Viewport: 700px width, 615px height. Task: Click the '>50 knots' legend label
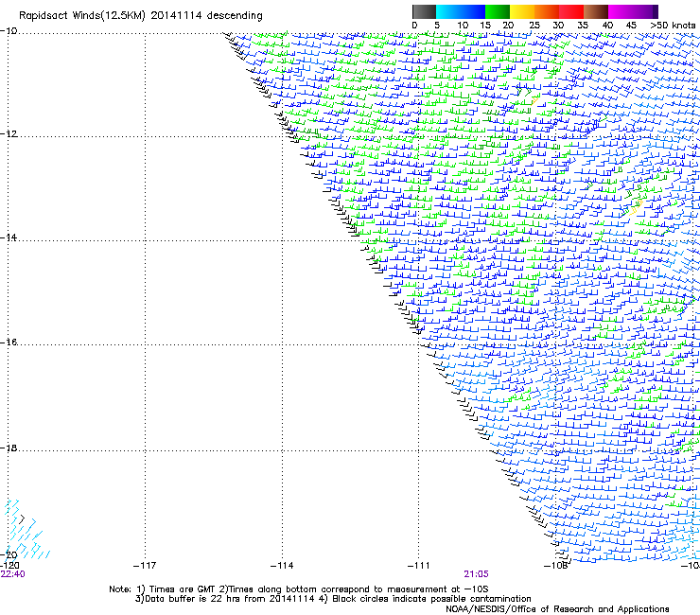673,26
